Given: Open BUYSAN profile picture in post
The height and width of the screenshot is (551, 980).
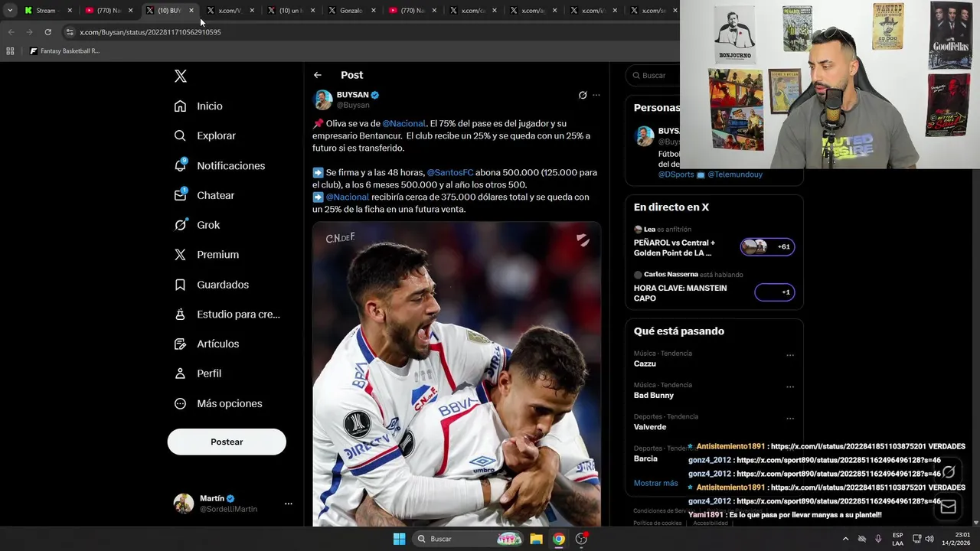Looking at the screenshot, I should point(323,99).
